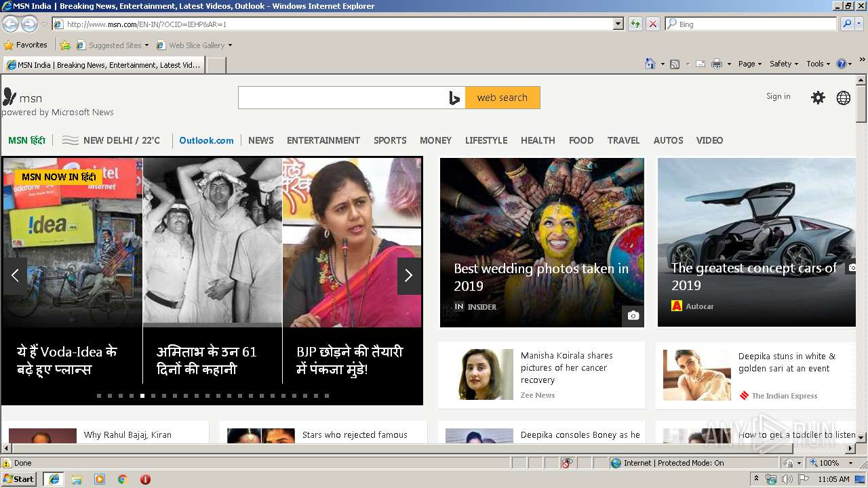This screenshot has width=868, height=488.
Task: Go back with the IE Back arrow
Action: click(x=11, y=24)
